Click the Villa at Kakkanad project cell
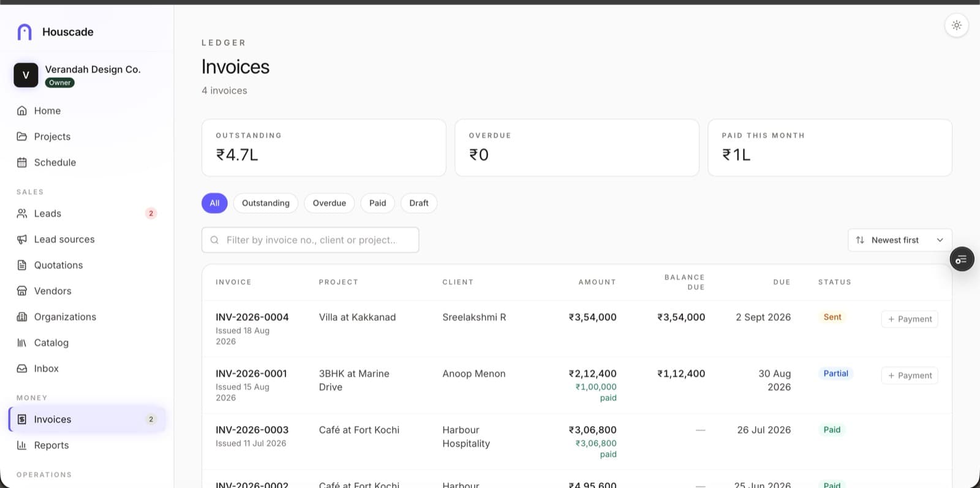This screenshot has width=980, height=488. [x=357, y=317]
